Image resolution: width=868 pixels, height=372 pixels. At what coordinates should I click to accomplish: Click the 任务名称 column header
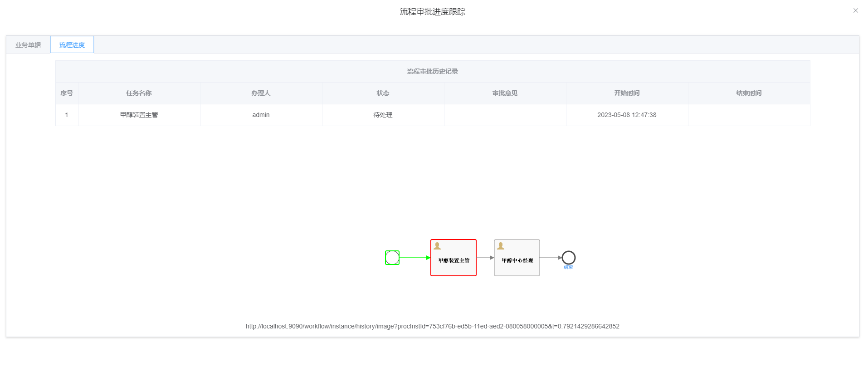139,93
